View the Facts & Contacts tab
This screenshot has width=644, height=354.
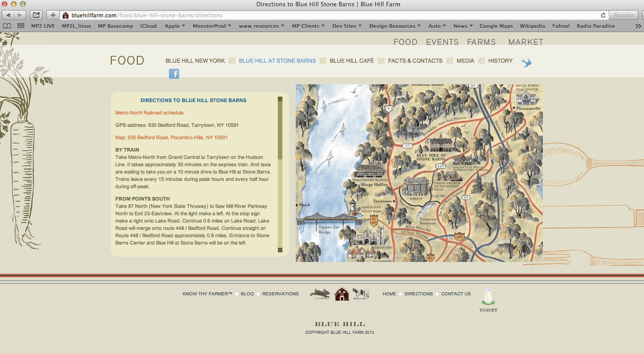click(x=415, y=61)
